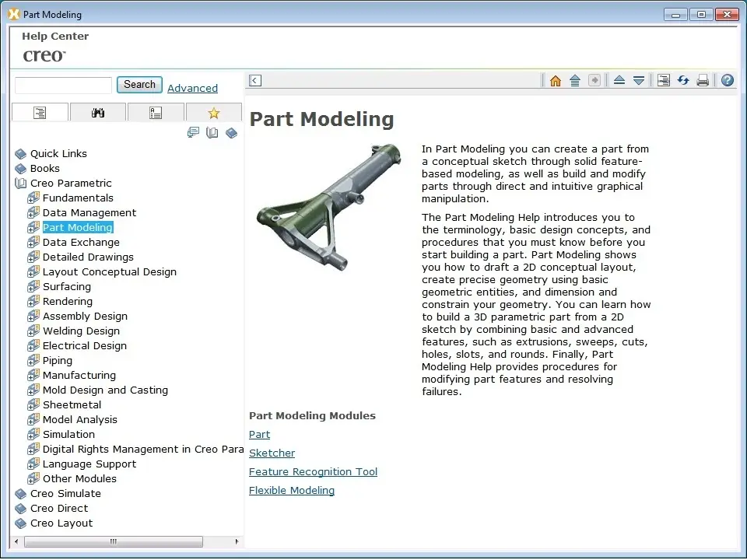Click the scrollbar left arrow in tree pane
This screenshot has height=560, width=747.
click(x=16, y=541)
